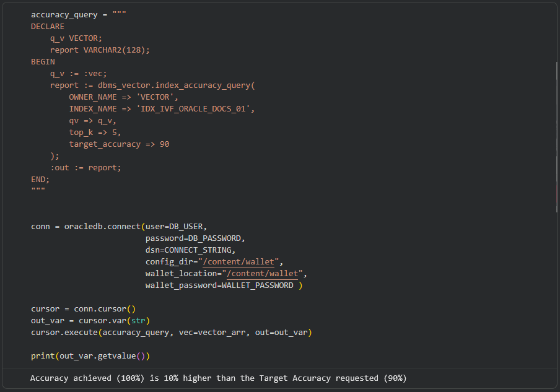Click the Accuracy achieved output text
This screenshot has width=560, height=392.
pyautogui.click(x=218, y=378)
